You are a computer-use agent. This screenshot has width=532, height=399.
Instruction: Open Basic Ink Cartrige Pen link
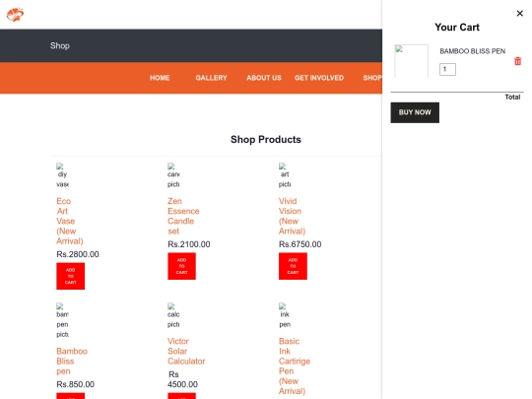pos(295,366)
